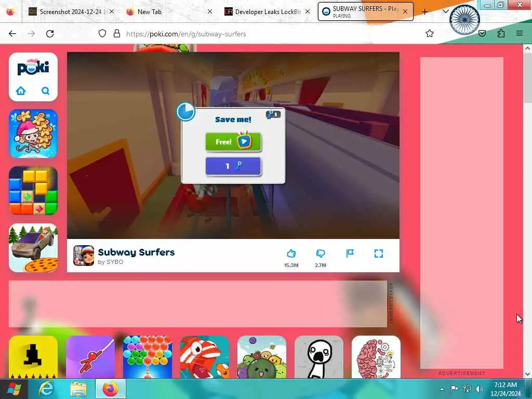Screen dimensions: 532x399
Task: View site security padlock info
Action: [x=117, y=33]
